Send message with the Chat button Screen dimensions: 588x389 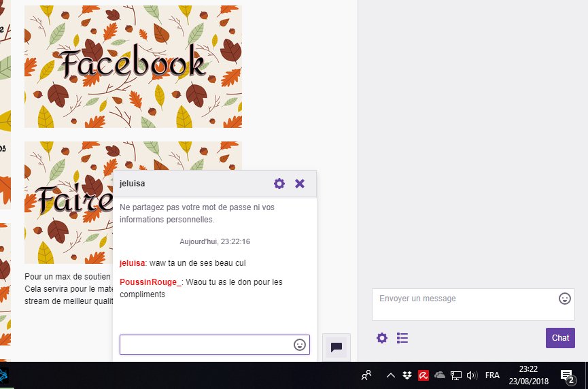[x=560, y=338]
